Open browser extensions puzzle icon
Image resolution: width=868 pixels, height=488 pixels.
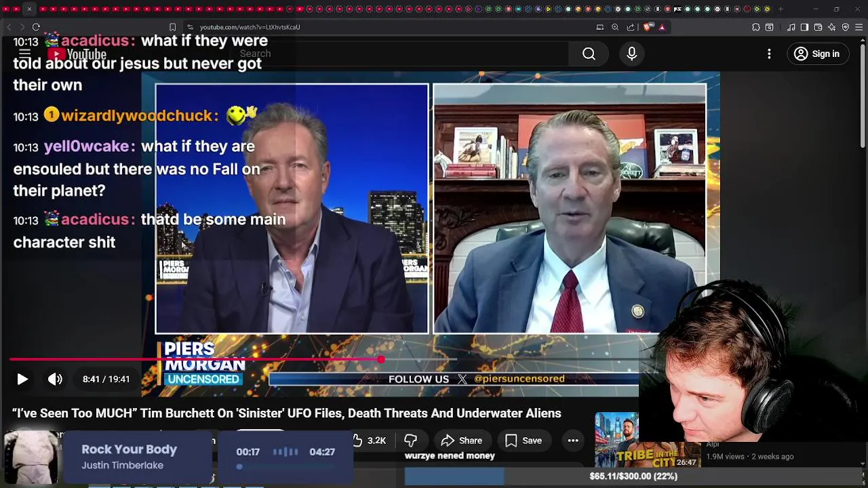756,27
